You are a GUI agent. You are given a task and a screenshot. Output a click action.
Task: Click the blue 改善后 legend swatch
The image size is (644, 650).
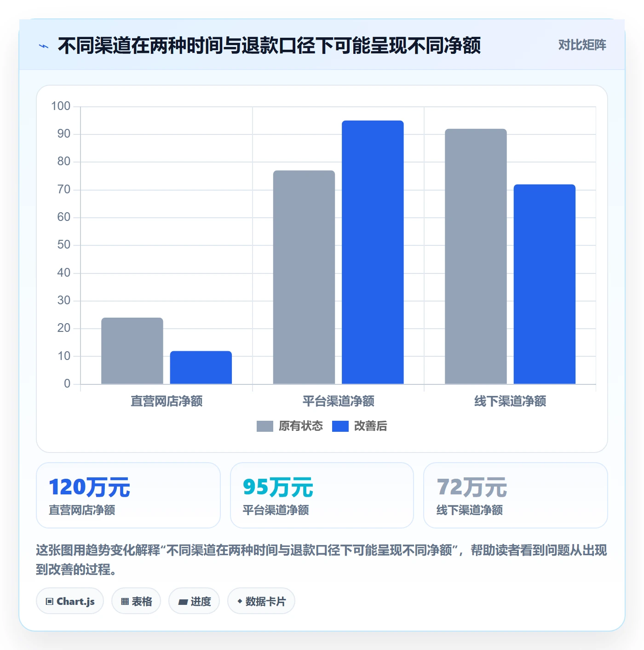340,426
